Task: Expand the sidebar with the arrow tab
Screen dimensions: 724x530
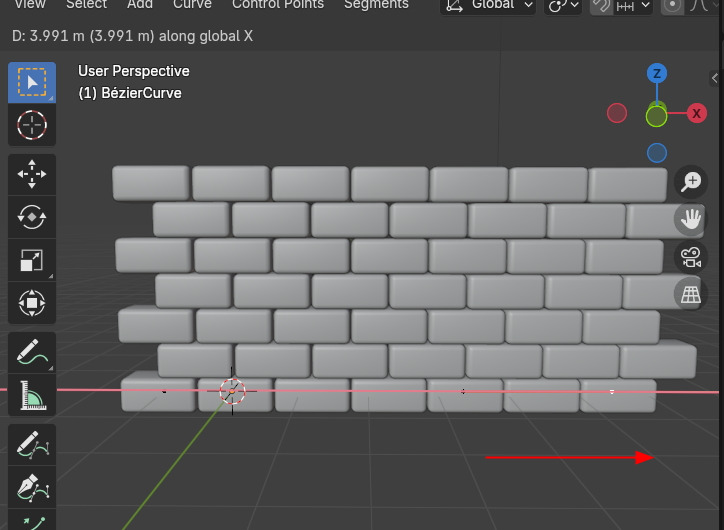Action: (x=714, y=78)
